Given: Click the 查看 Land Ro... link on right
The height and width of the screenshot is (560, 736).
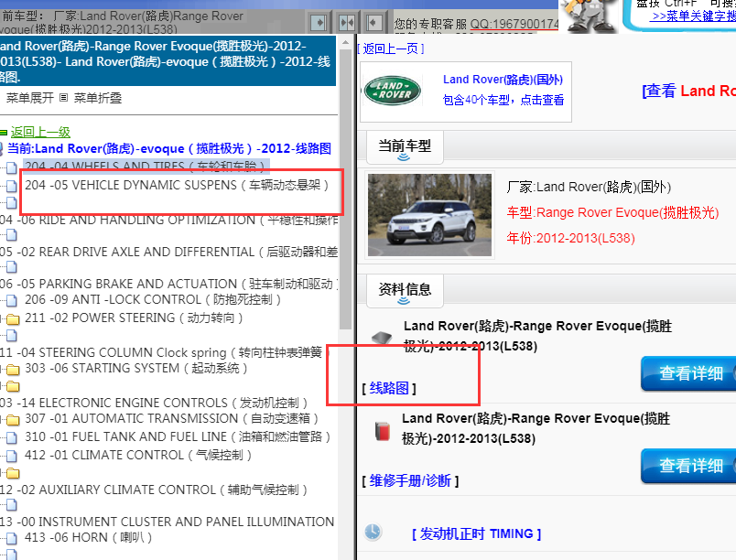Looking at the screenshot, I should 688,91.
